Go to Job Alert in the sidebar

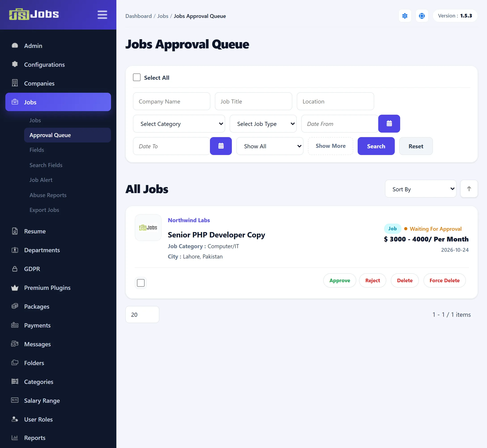[41, 180]
